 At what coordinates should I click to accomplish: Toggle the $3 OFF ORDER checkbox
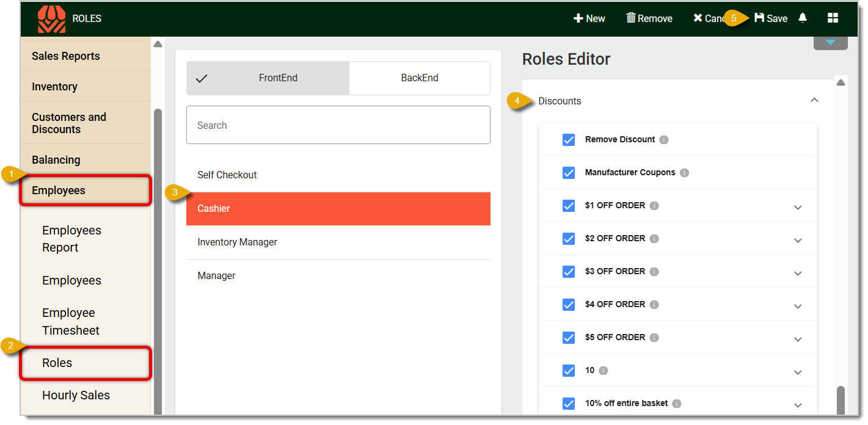click(x=569, y=272)
